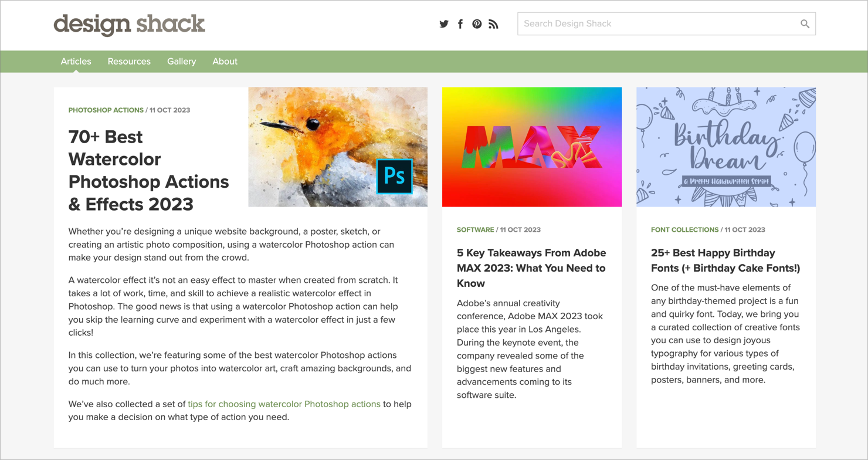
Task: Open the Articles menu tab
Action: point(76,61)
